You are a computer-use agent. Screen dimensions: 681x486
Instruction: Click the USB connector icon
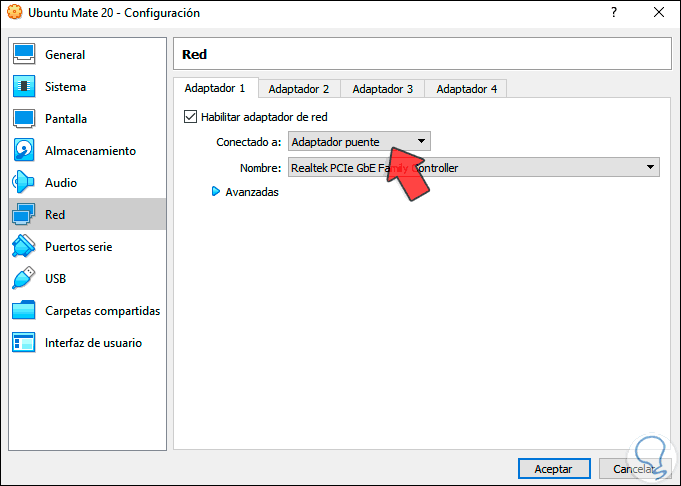tap(24, 279)
